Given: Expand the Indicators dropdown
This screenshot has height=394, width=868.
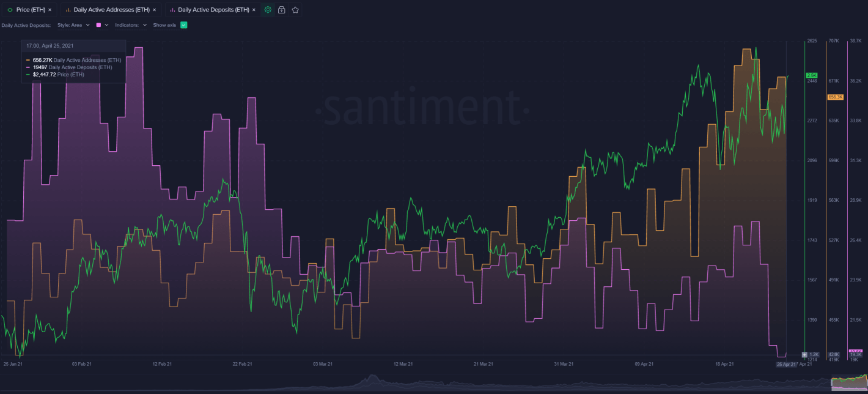Looking at the screenshot, I should click(131, 25).
